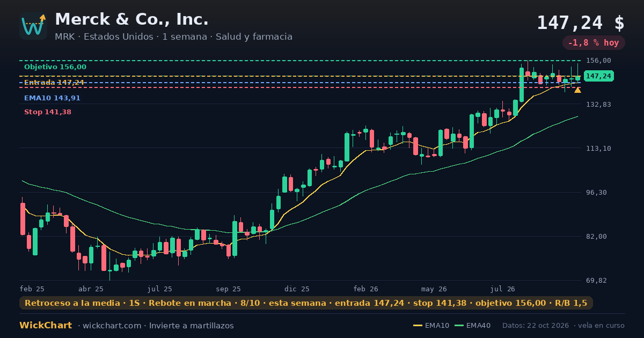The image size is (644, 338).
Task: Click the Merck & Co., Inc. title
Action: [131, 19]
